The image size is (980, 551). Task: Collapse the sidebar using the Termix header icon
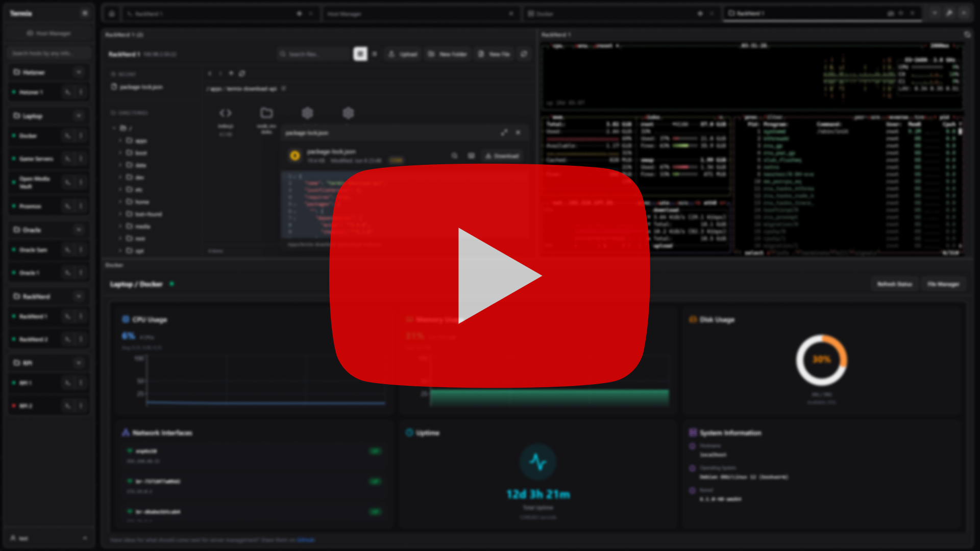tap(85, 13)
